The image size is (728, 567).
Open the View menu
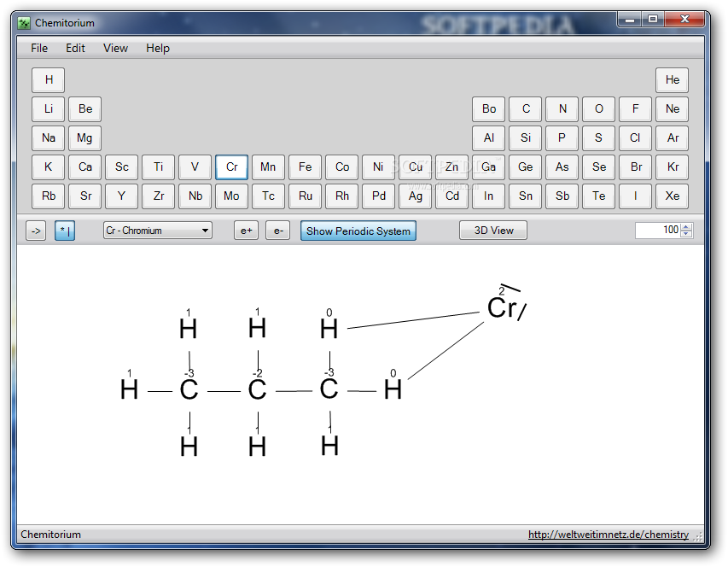point(115,49)
